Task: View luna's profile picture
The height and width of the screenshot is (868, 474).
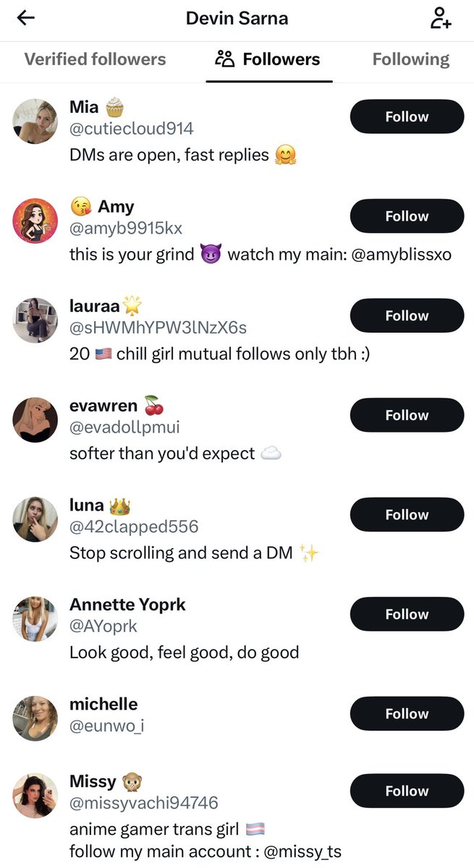Action: point(35,519)
